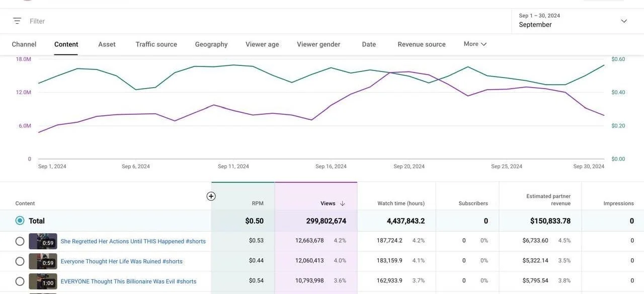Viewport: 644px width, 294px height.
Task: Click the 12,060,413 views cell
Action: pyautogui.click(x=309, y=261)
